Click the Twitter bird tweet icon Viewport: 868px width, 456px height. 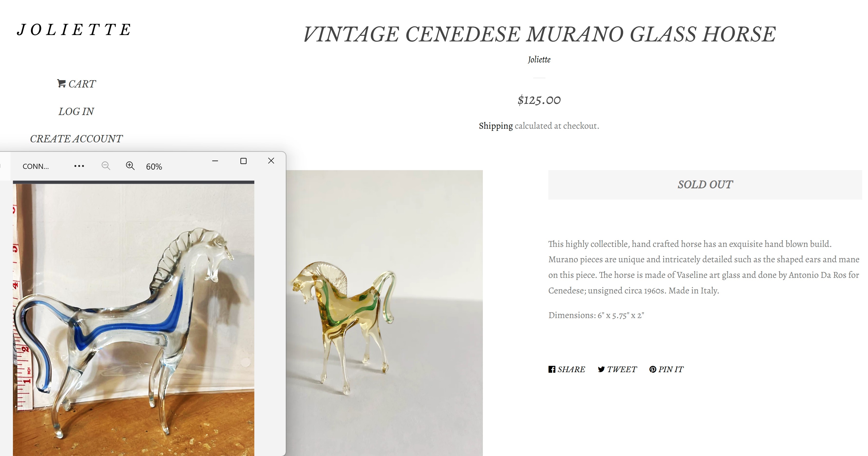click(x=601, y=369)
